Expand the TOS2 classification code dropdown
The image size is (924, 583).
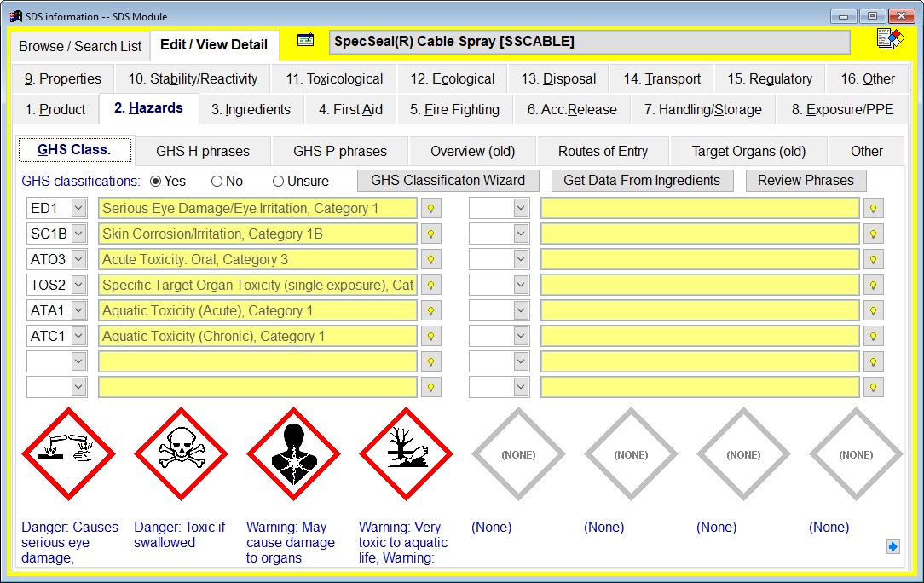[x=78, y=286]
